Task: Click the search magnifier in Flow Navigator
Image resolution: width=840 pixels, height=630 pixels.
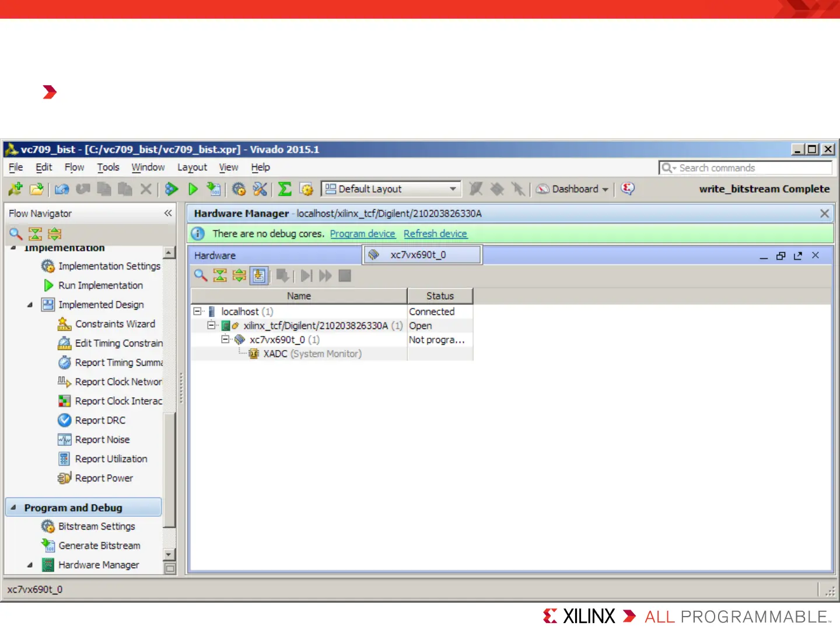Action: (16, 234)
